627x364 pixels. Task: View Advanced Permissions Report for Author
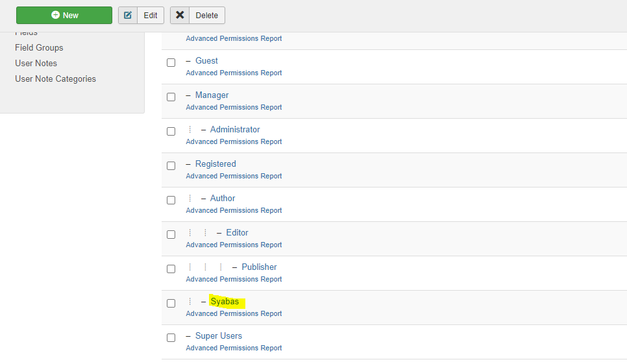[234, 210]
